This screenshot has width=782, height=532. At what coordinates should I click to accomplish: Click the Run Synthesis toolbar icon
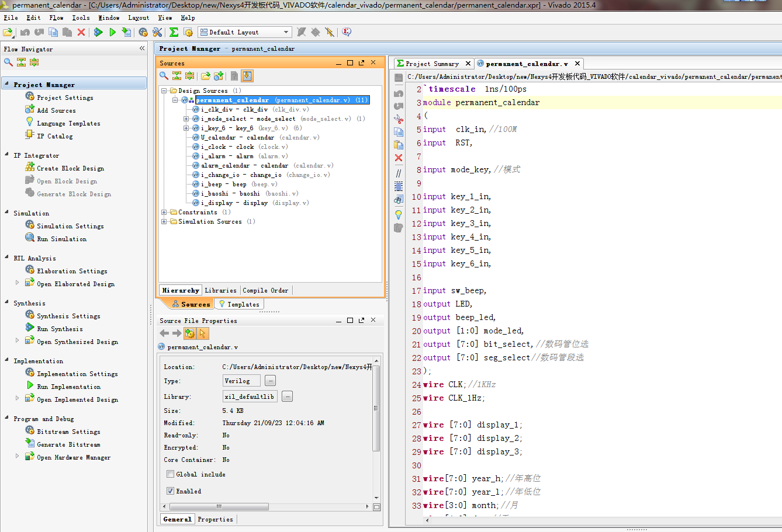coord(98,32)
